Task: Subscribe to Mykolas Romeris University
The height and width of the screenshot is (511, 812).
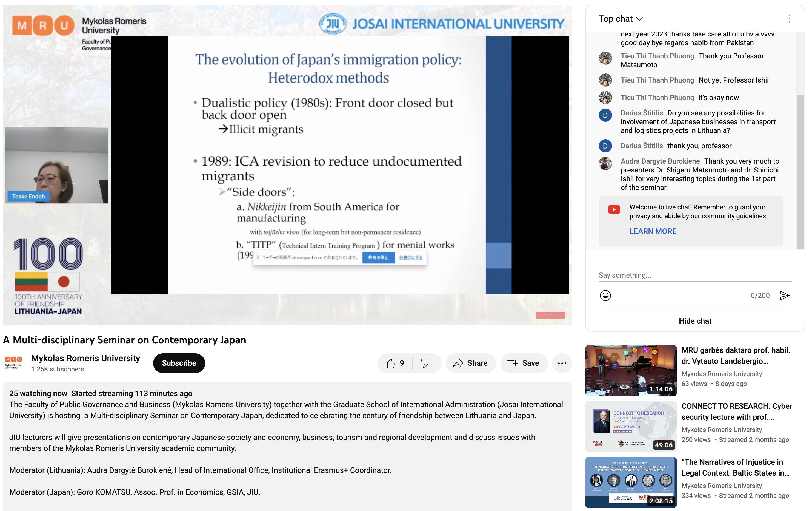Action: coord(179,363)
